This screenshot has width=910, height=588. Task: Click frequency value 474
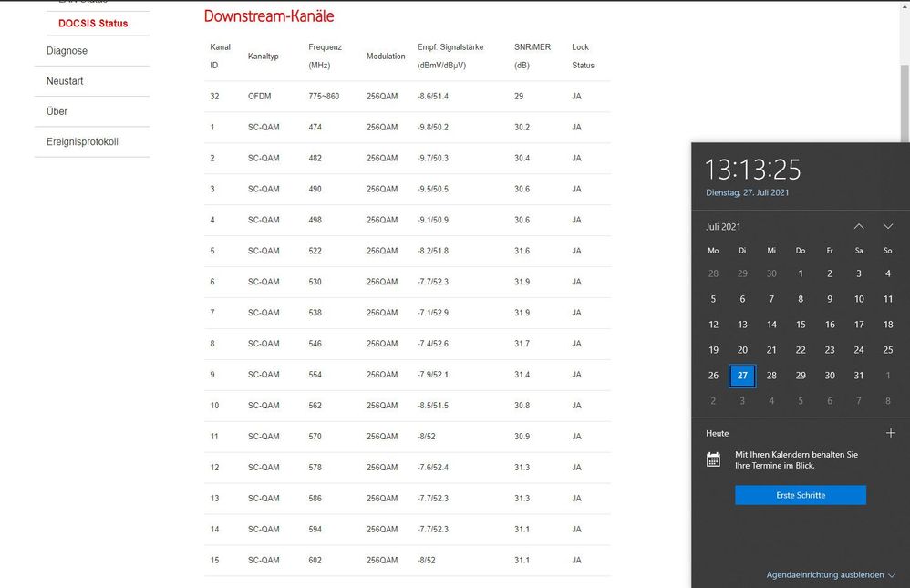click(x=315, y=127)
